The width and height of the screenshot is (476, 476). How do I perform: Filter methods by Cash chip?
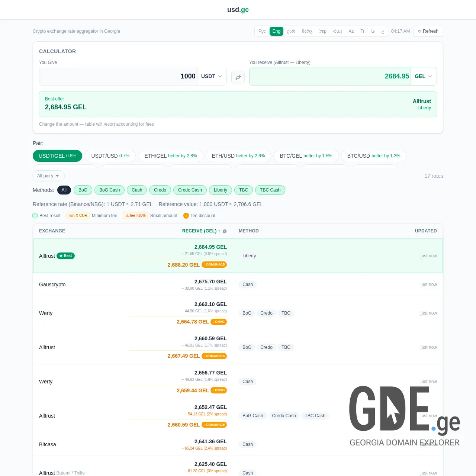[137, 190]
